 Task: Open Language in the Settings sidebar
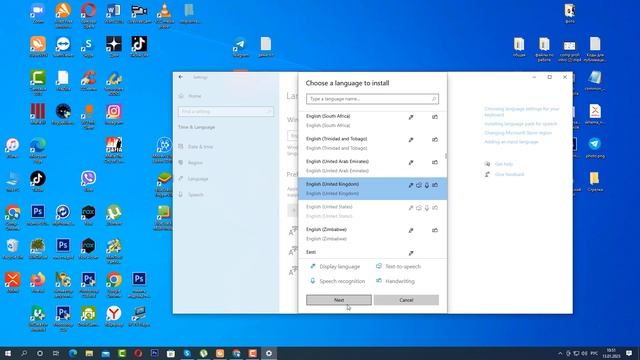[198, 179]
